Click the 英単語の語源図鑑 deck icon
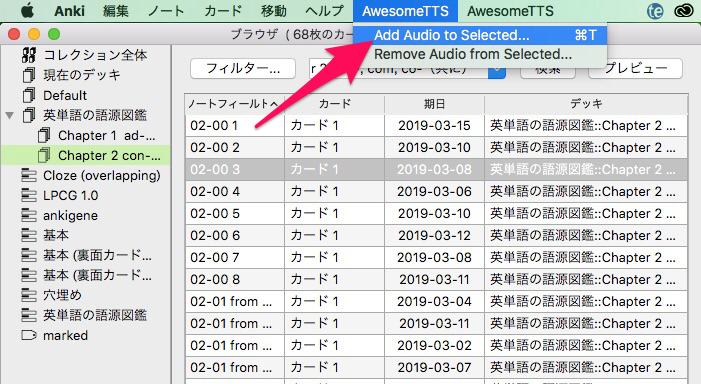Viewport: 701px width, 384px height. [x=29, y=115]
